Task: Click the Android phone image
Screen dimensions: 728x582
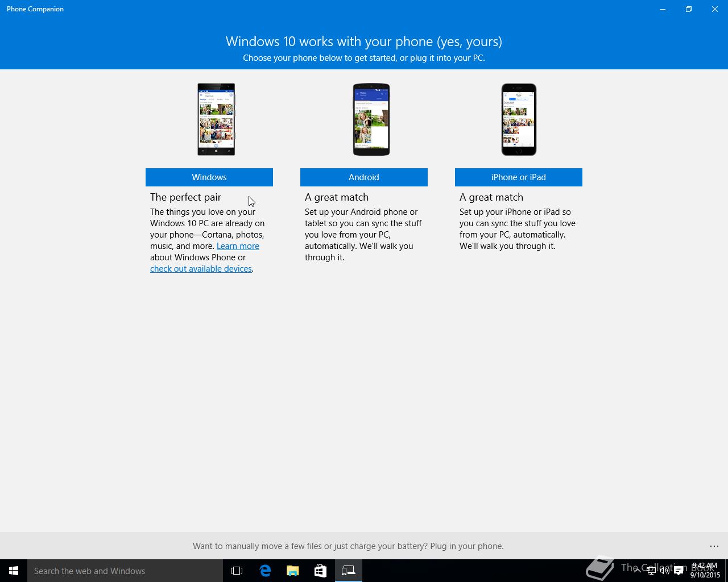Action: 371,119
